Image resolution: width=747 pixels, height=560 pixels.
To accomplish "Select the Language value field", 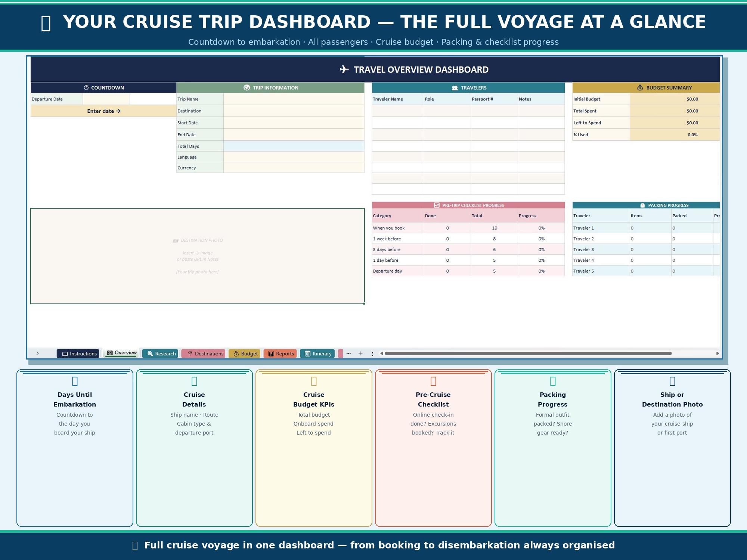I will click(294, 157).
